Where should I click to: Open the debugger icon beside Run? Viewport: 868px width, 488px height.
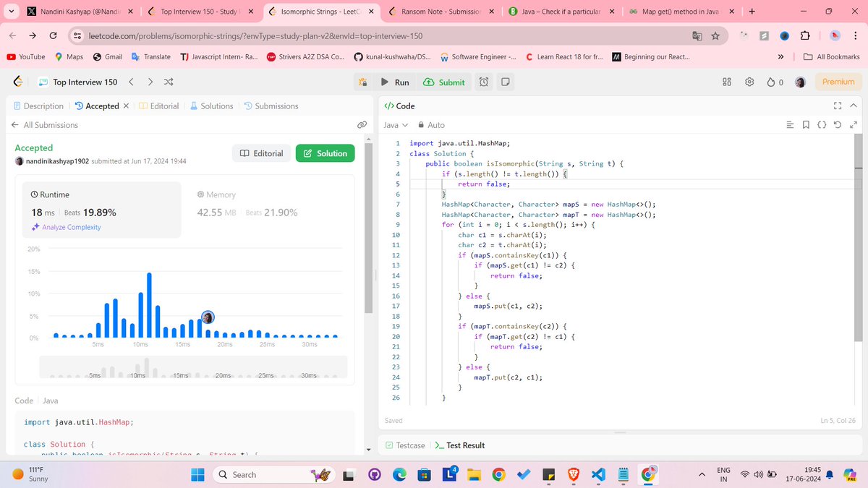(362, 82)
